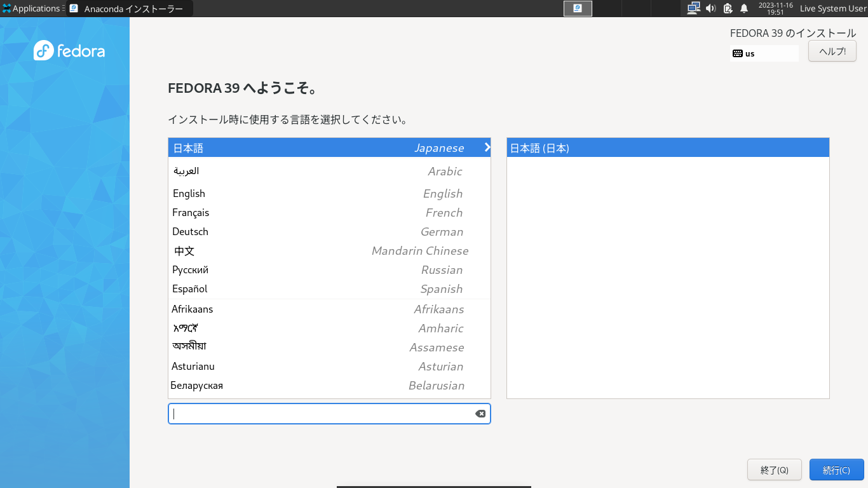This screenshot has width=868, height=488.
Task: Select the Amharic language row
Action: [x=329, y=328]
